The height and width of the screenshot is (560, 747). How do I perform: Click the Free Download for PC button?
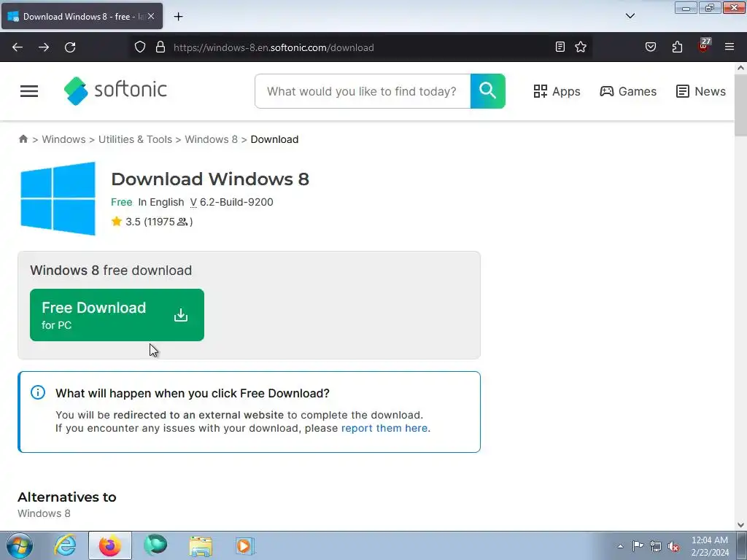[117, 315]
